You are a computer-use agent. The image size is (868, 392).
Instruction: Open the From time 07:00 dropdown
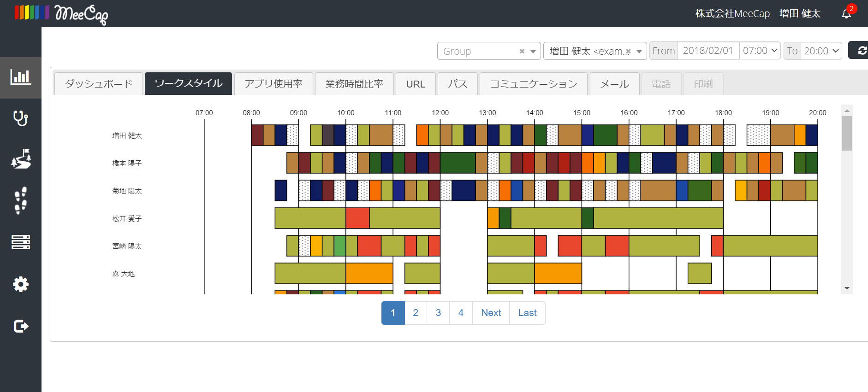coord(760,51)
